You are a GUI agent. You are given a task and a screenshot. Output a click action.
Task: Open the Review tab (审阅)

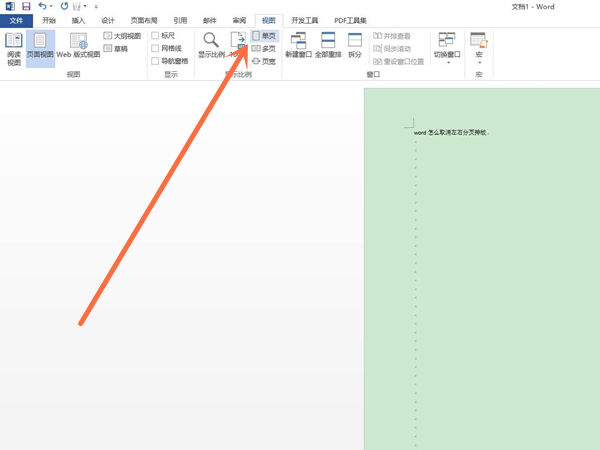point(239,20)
